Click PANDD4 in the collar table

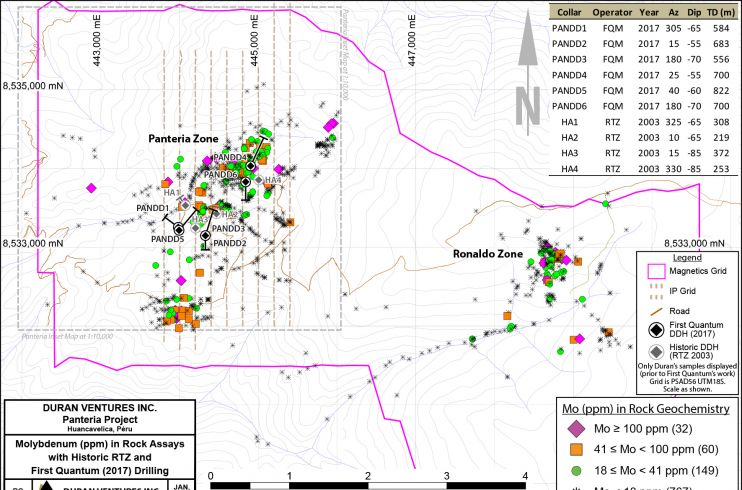569,75
